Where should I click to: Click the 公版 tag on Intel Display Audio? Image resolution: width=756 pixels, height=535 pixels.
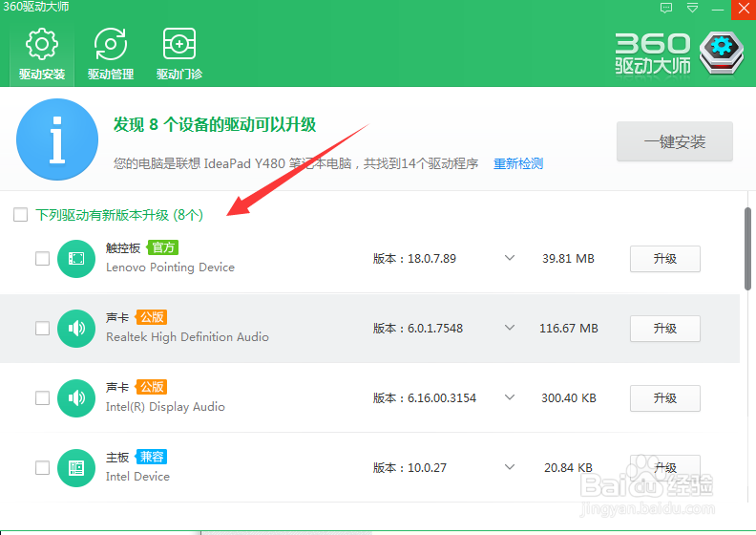tap(152, 387)
